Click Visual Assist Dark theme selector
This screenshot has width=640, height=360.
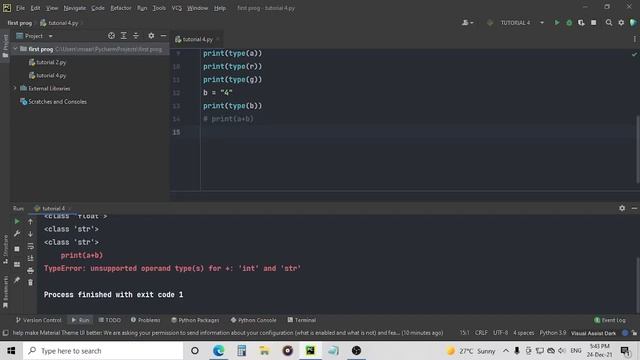pyautogui.click(x=593, y=333)
